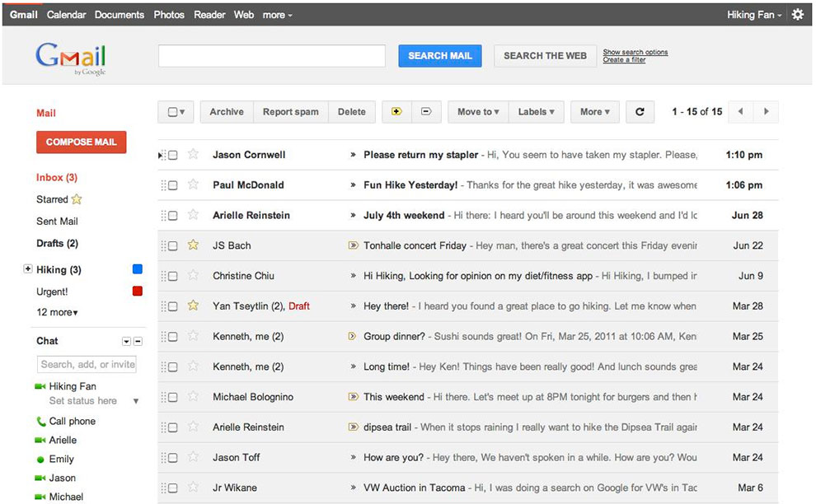The width and height of the screenshot is (816, 504).
Task: Select the Paul McDonald email checkbox
Action: [173, 185]
